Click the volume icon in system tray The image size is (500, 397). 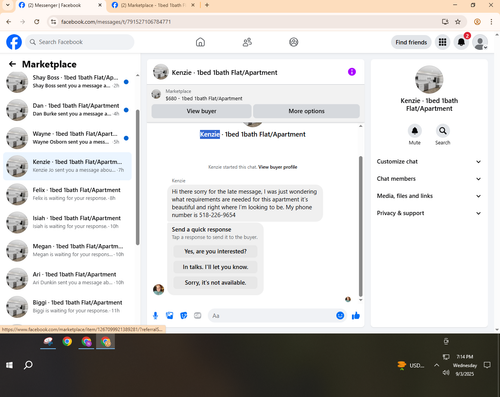pos(446,372)
